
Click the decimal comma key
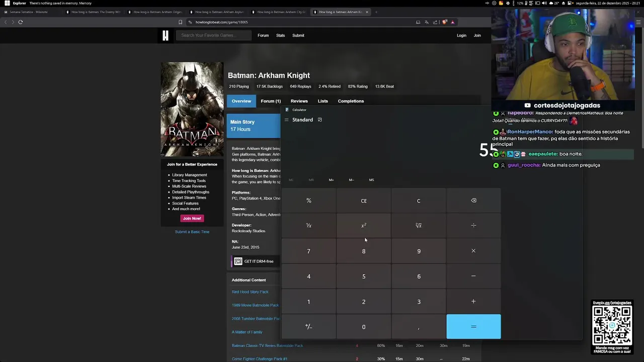point(419,327)
